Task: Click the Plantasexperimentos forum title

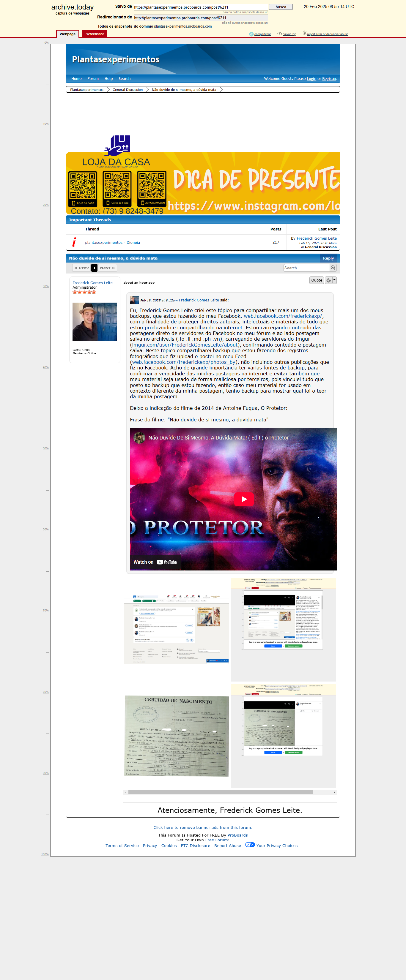Action: tap(115, 59)
